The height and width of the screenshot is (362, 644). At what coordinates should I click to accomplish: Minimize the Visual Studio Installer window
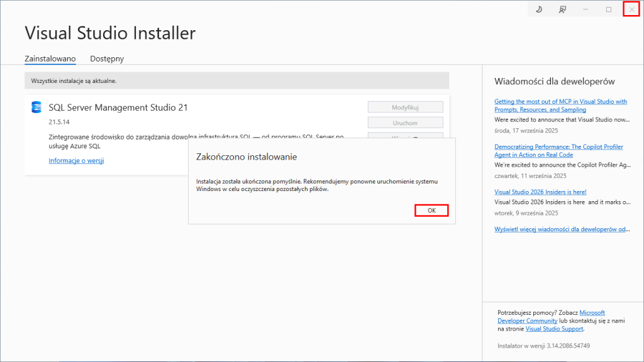(586, 9)
